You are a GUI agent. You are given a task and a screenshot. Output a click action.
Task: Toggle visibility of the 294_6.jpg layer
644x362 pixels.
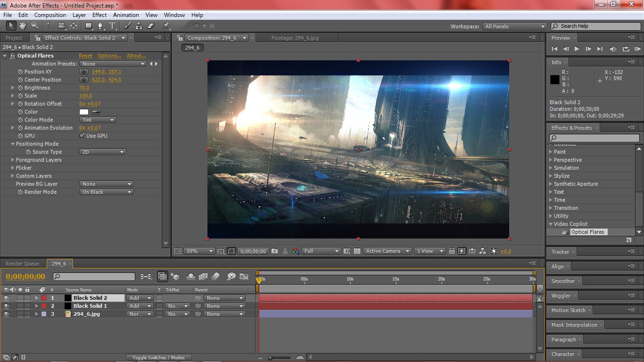tap(6, 314)
